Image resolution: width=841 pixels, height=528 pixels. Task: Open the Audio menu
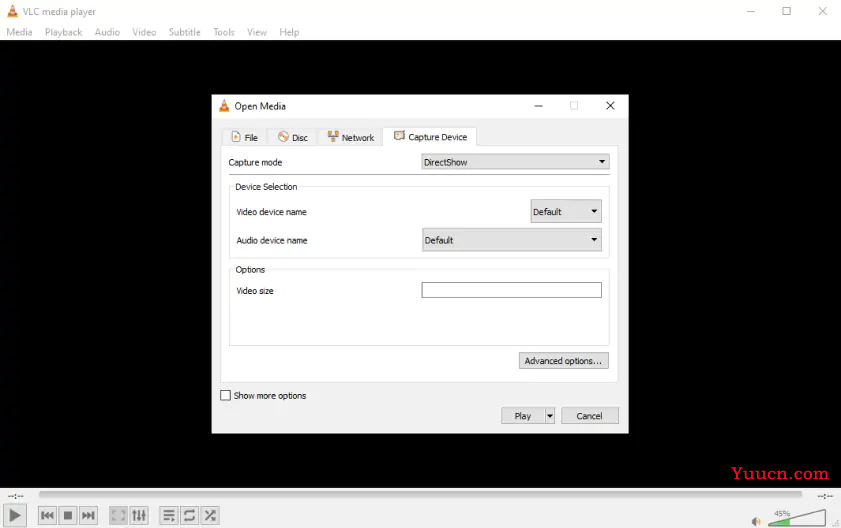coord(107,32)
